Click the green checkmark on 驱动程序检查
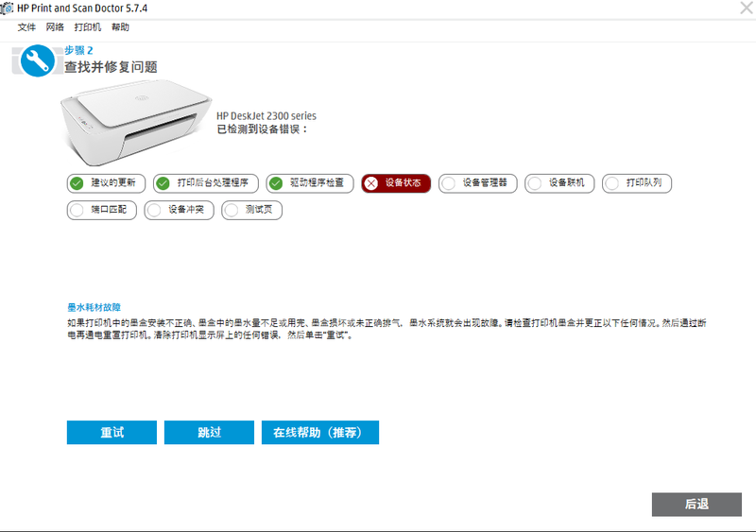 pyautogui.click(x=276, y=183)
